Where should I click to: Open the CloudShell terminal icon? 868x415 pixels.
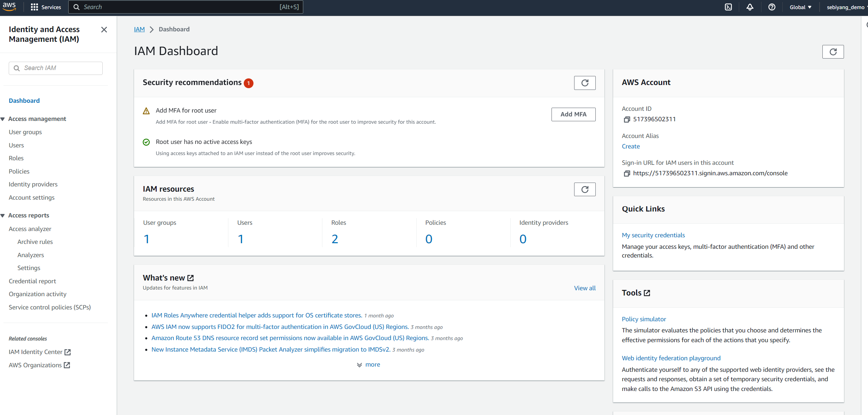point(728,7)
